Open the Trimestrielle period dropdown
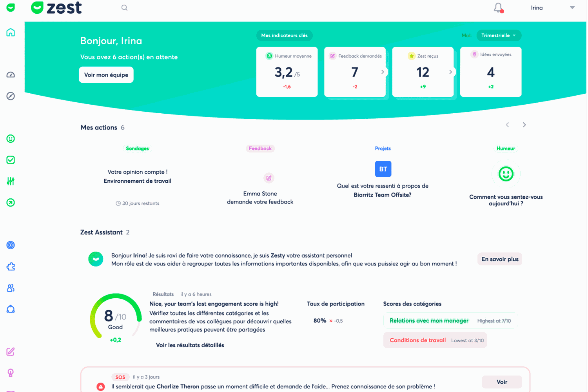Screen dimensions: 588x392 click(x=499, y=35)
